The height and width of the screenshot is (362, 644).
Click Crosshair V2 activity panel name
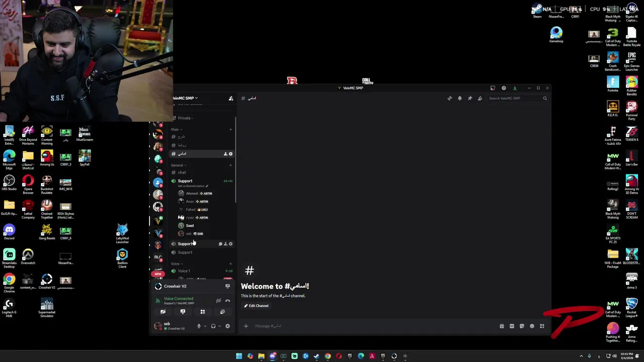click(x=175, y=286)
